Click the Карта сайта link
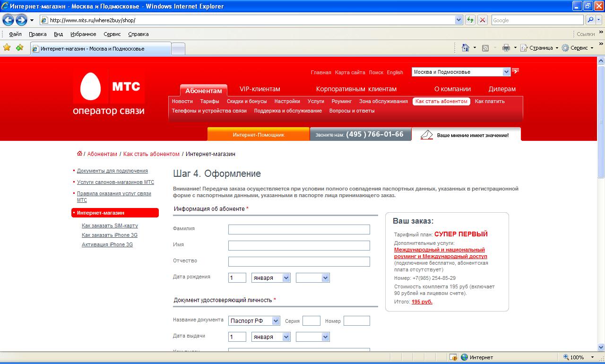Image resolution: width=605 pixels, height=364 pixels. coord(350,72)
